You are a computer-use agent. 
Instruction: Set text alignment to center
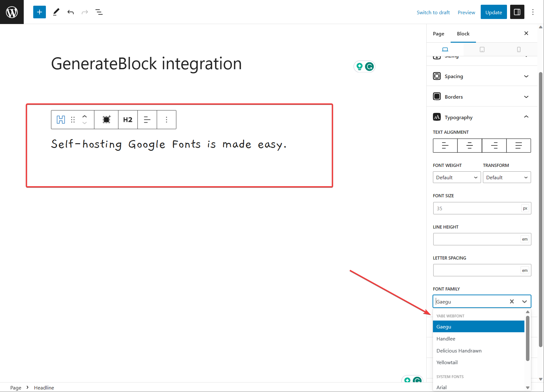click(x=470, y=145)
